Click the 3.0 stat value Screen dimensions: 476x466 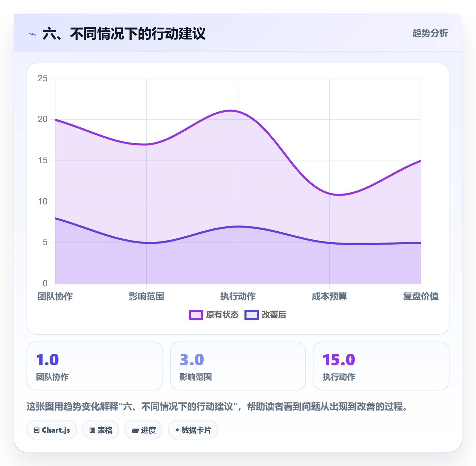[192, 360]
